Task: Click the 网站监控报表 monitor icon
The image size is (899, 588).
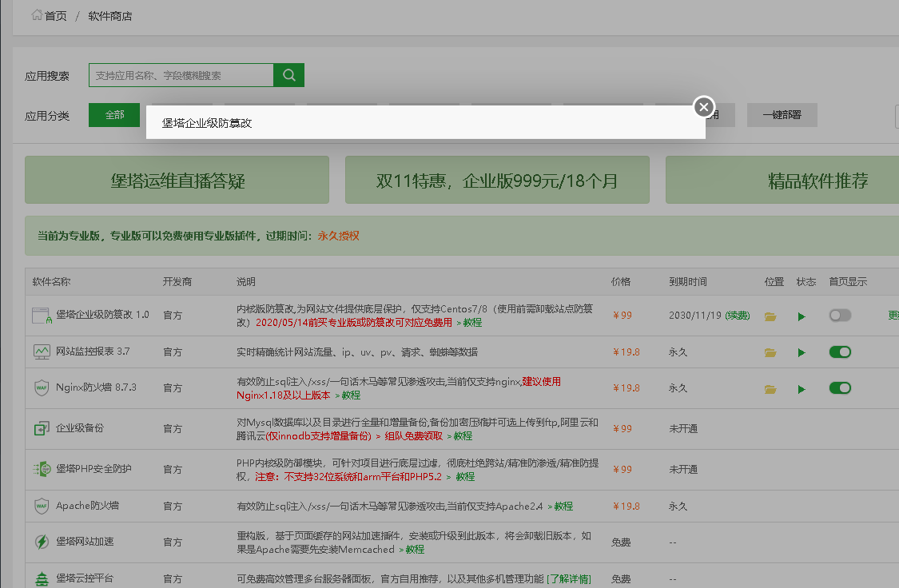Action: pyautogui.click(x=42, y=352)
